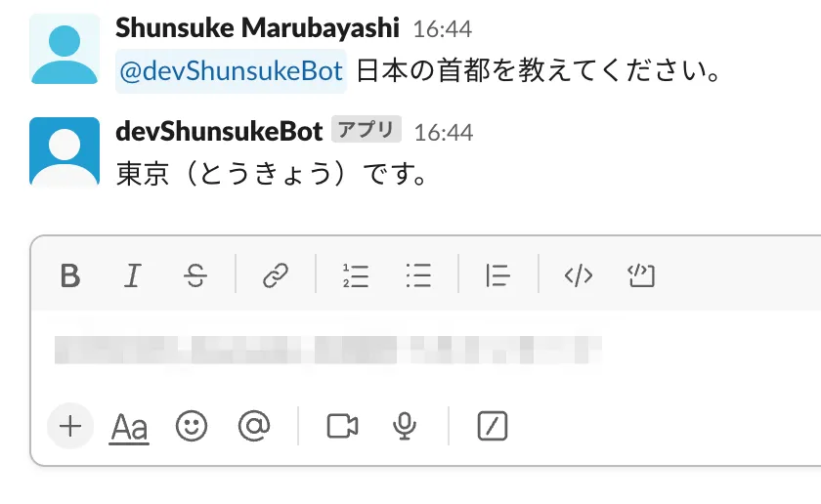Open the emoji picker
Screen dimensions: 821x504
coord(192,426)
